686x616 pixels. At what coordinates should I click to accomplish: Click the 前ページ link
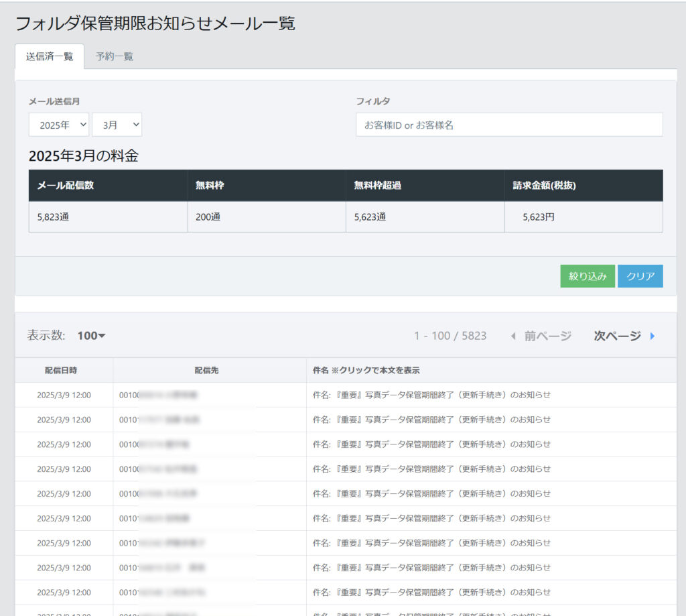[547, 336]
